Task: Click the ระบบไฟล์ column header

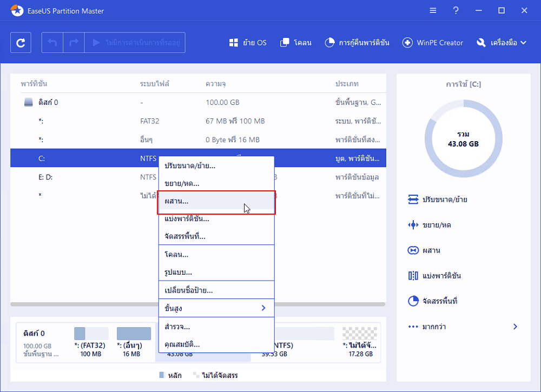Action: point(155,84)
